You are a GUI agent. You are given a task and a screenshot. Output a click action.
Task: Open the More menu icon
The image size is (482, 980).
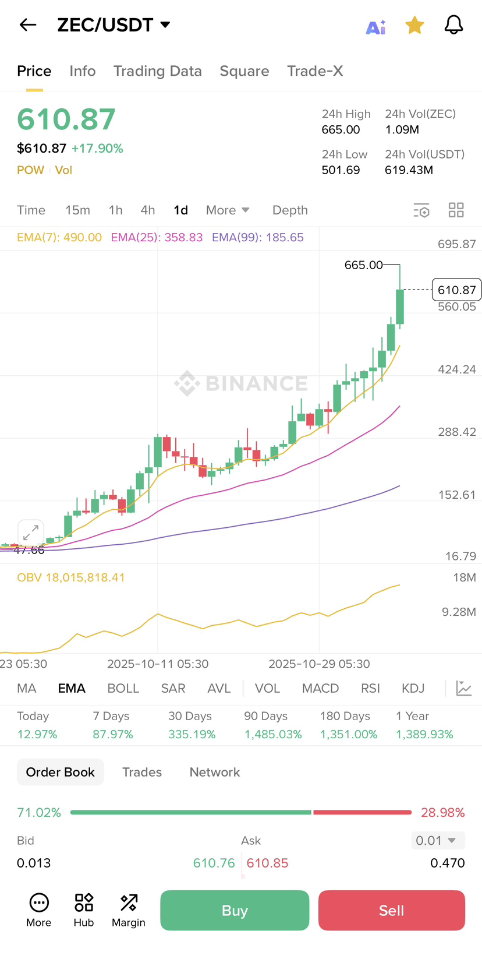[x=39, y=910]
